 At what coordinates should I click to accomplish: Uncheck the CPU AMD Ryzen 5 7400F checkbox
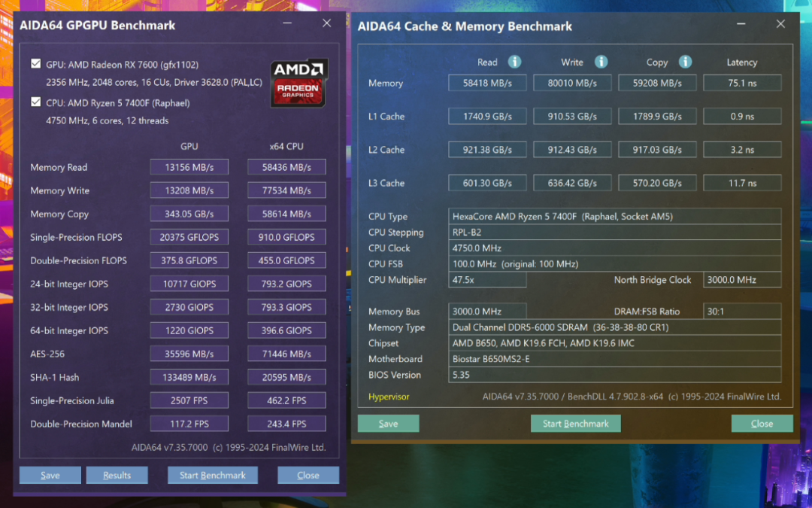36,102
